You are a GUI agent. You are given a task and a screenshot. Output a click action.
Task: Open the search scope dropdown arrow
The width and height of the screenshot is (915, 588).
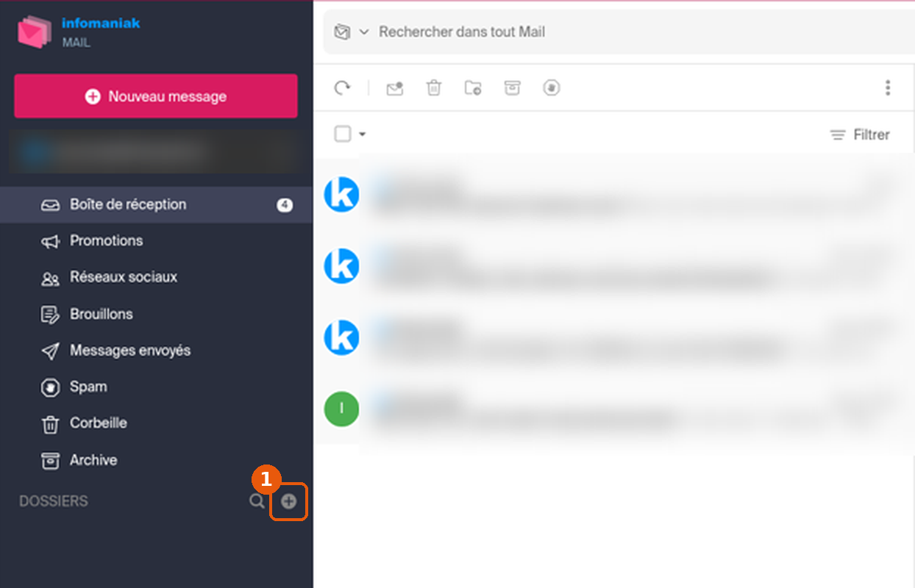click(x=363, y=32)
